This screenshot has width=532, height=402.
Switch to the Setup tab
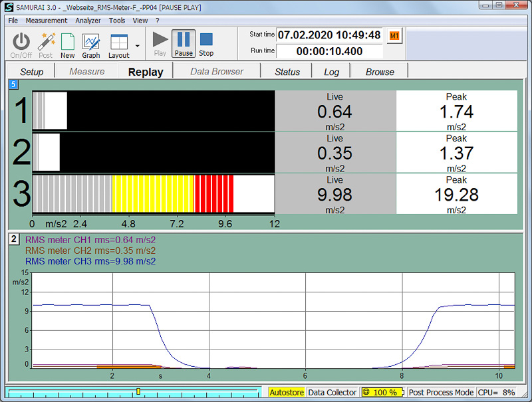pos(32,72)
